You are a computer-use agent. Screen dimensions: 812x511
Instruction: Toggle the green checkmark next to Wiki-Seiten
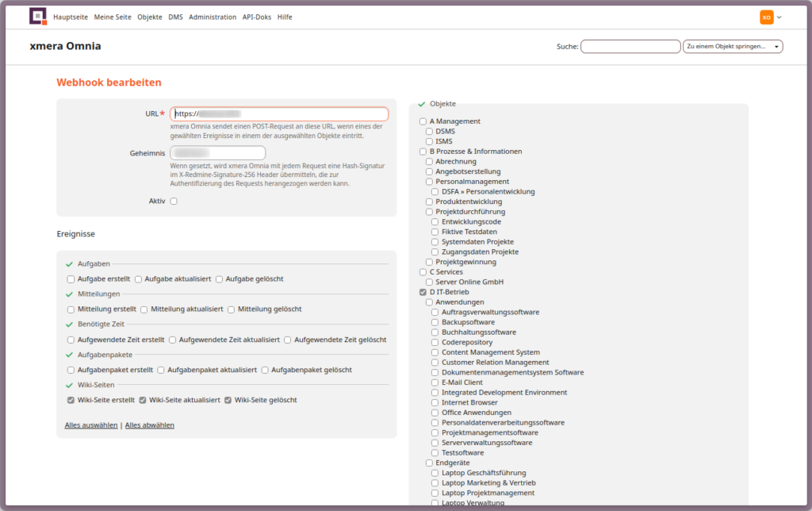coord(70,385)
